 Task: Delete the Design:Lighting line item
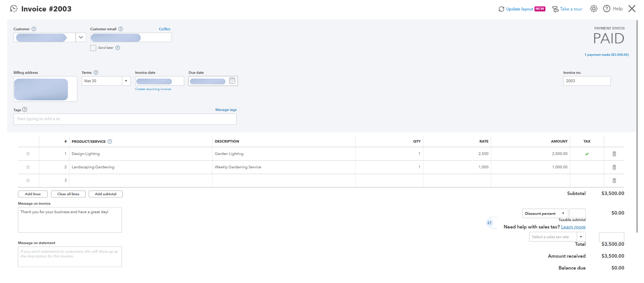614,154
